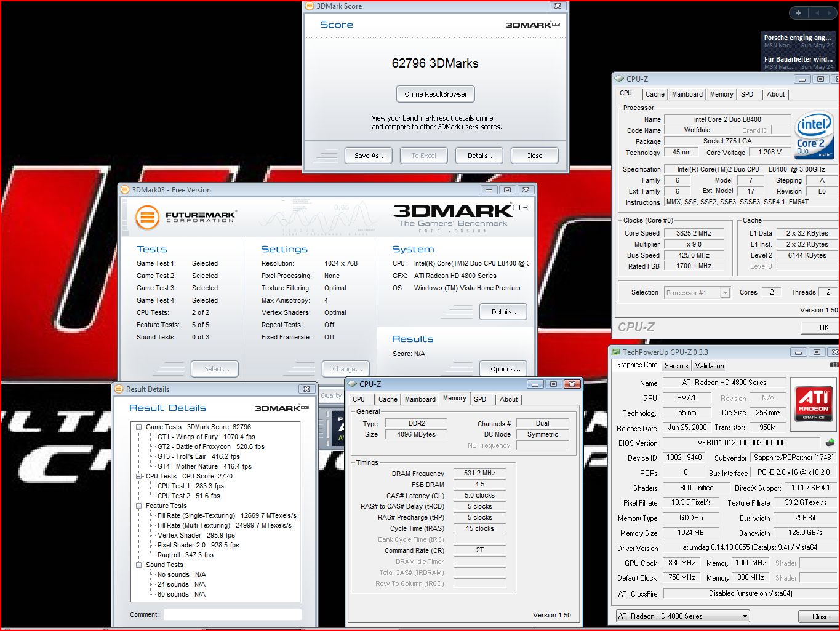This screenshot has height=631, width=840.
Task: Select the GT3 - Troll's Lair result row
Action: point(198,456)
